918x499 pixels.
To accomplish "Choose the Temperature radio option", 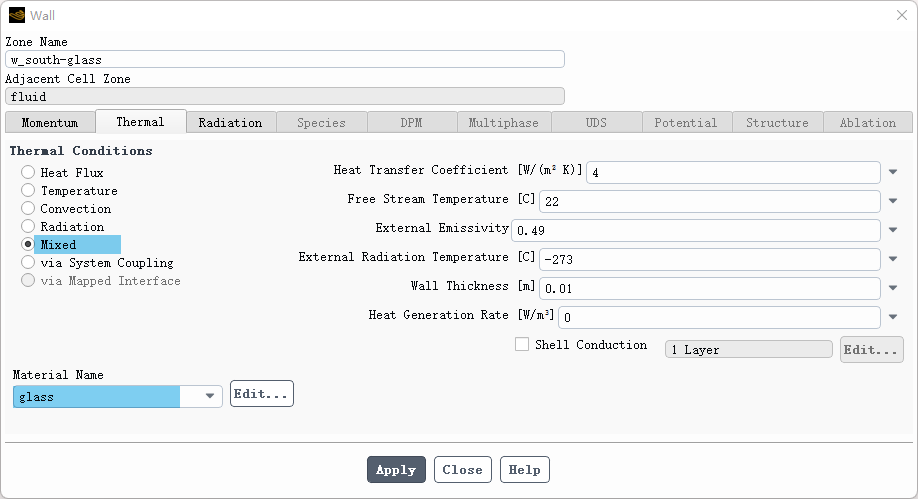I will click(x=28, y=191).
